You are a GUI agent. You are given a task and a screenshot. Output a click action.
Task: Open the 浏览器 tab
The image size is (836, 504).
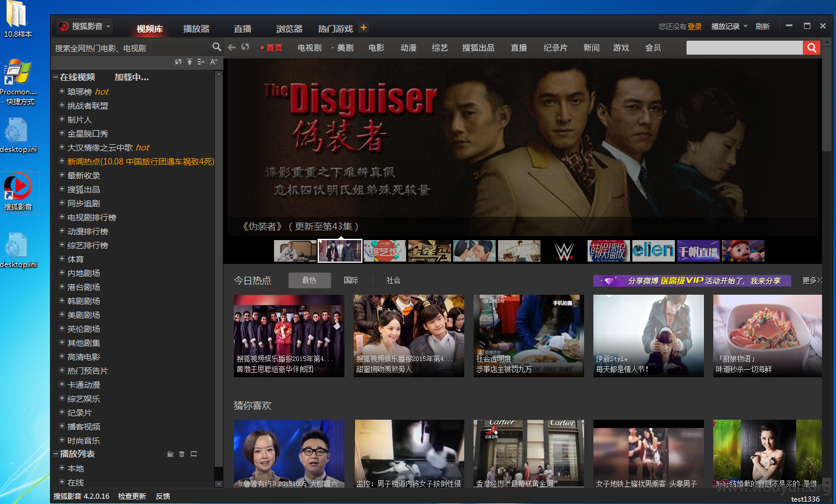289,28
